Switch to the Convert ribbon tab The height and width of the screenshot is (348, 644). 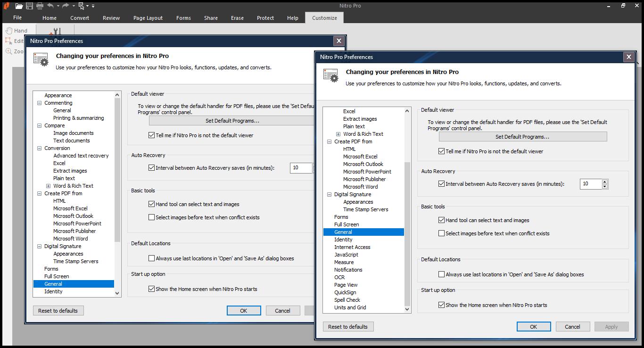click(80, 18)
